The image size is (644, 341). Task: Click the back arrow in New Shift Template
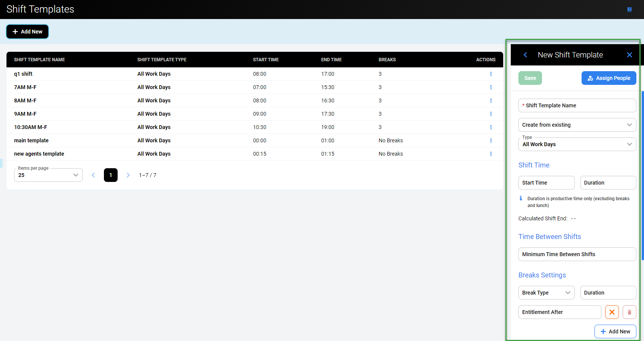(x=525, y=55)
